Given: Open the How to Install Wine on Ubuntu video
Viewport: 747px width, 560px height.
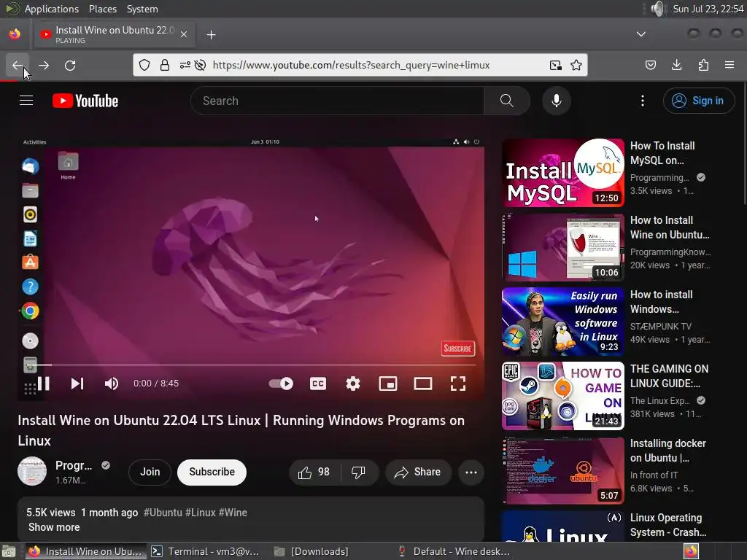Looking at the screenshot, I should click(670, 227).
